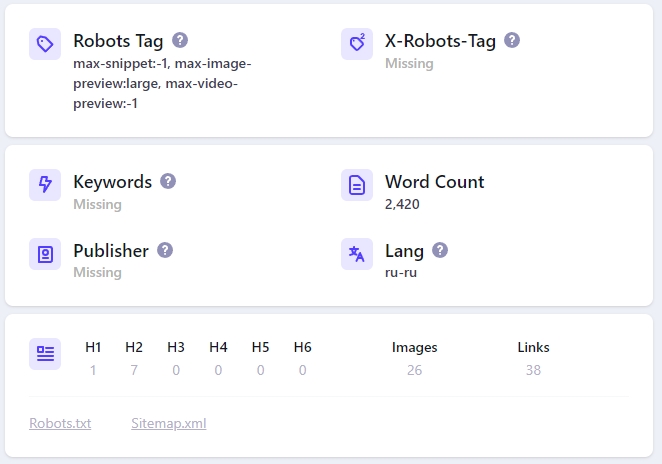Click the Publisher badge icon
Image resolution: width=662 pixels, height=464 pixels.
coord(45,254)
